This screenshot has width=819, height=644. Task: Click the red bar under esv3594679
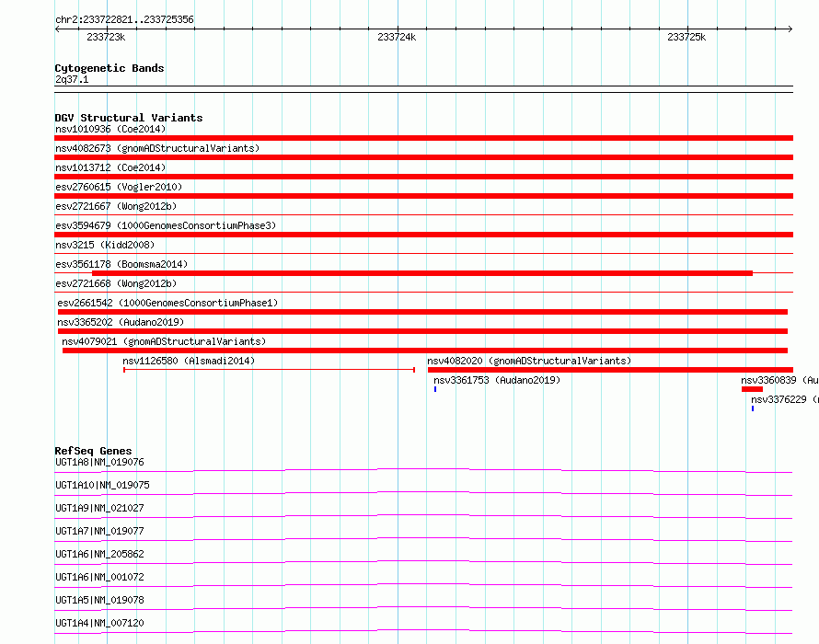click(x=423, y=235)
